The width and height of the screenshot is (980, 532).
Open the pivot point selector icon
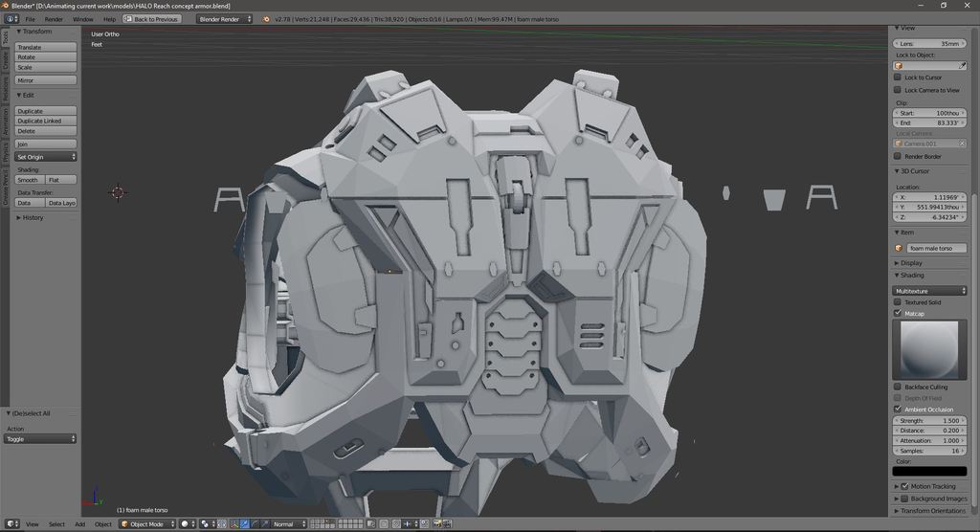point(208,524)
